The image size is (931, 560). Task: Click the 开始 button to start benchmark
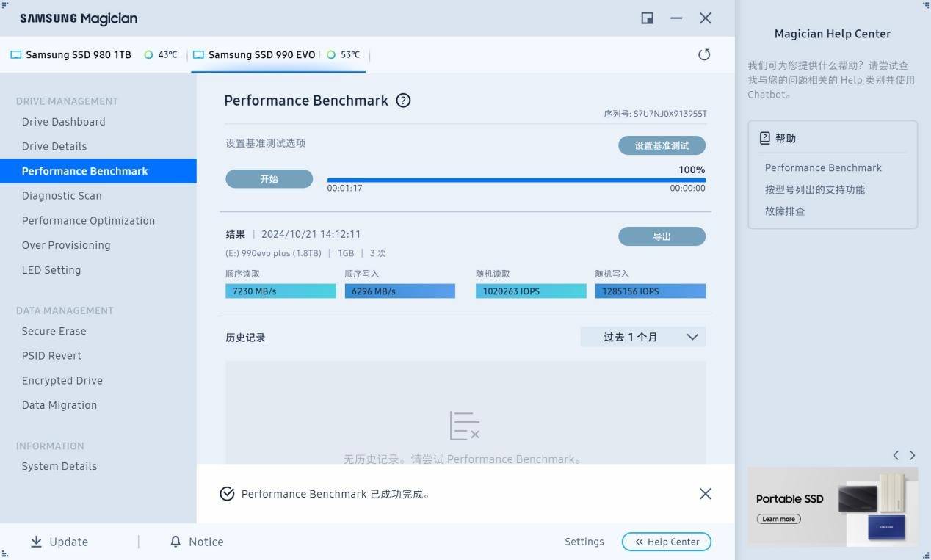click(x=269, y=179)
